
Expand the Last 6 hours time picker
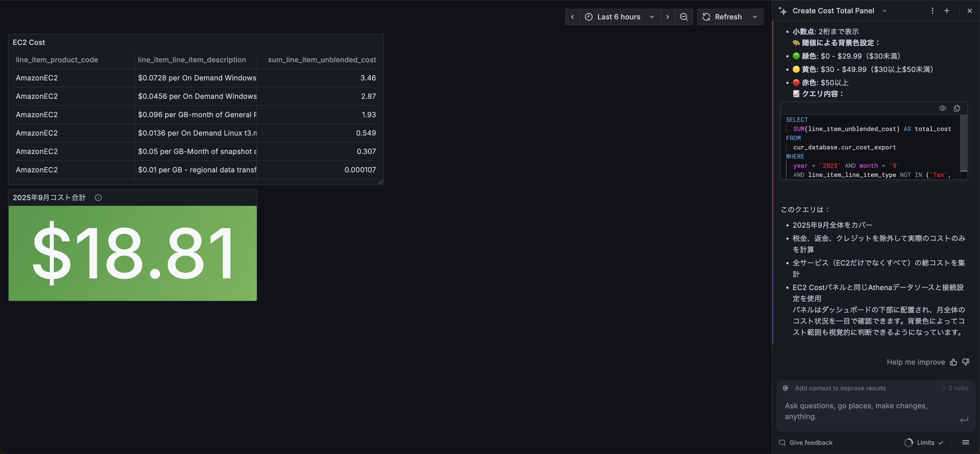point(619,17)
